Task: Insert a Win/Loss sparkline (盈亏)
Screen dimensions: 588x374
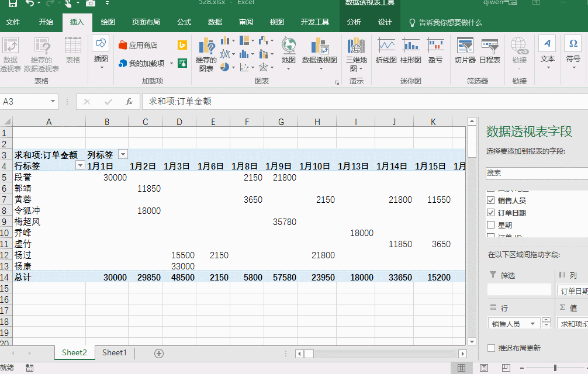Action: tap(435, 50)
